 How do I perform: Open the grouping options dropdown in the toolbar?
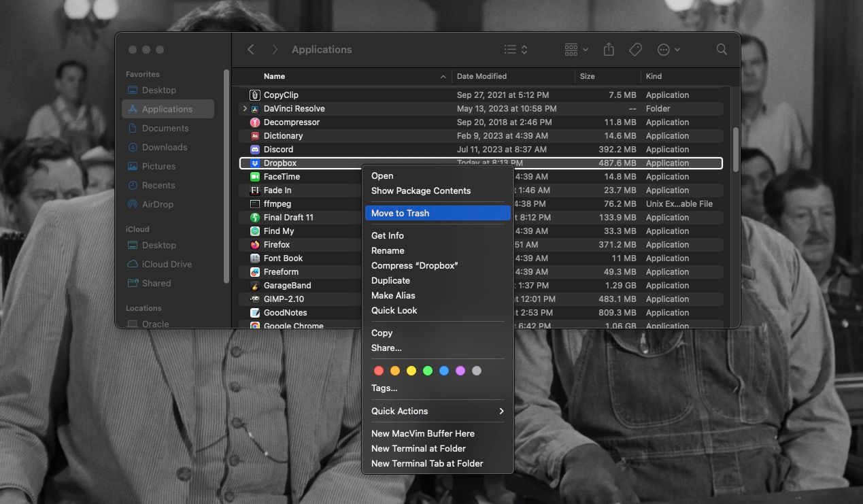point(575,49)
